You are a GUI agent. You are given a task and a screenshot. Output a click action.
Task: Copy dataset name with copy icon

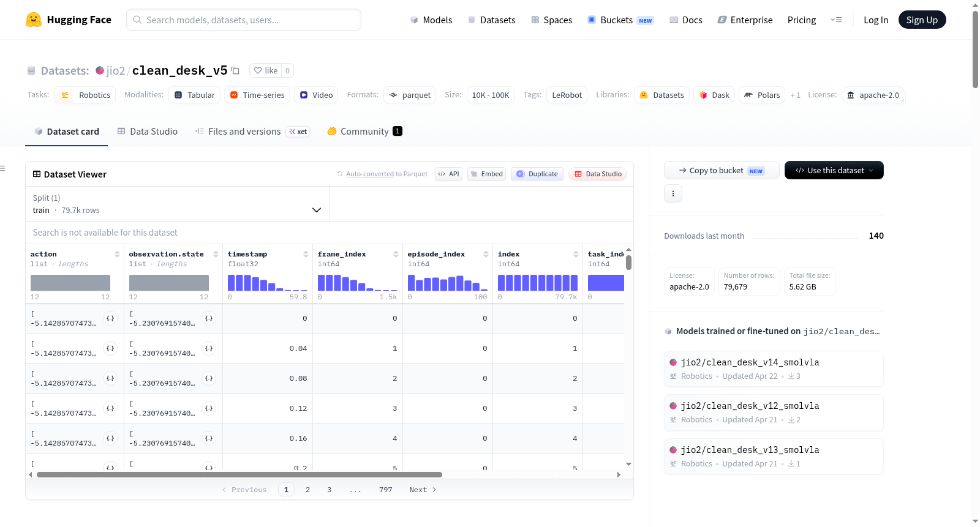click(x=235, y=70)
